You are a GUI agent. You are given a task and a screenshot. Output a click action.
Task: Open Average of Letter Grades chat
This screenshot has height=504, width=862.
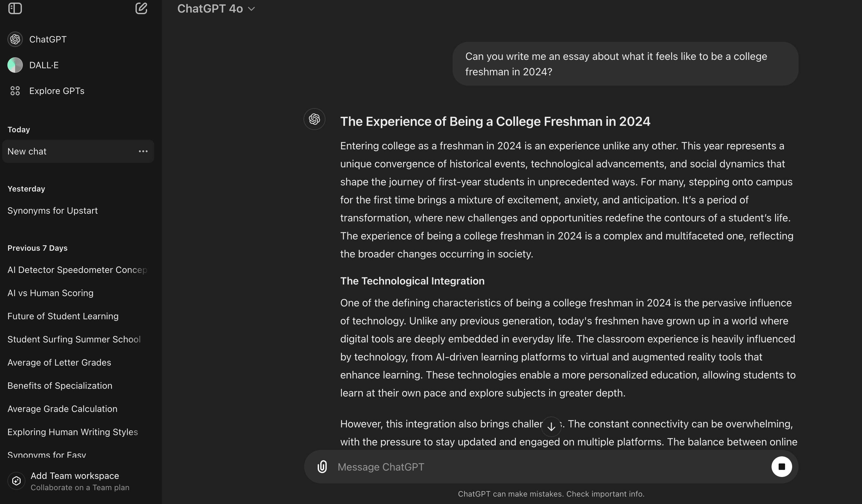pyautogui.click(x=59, y=362)
